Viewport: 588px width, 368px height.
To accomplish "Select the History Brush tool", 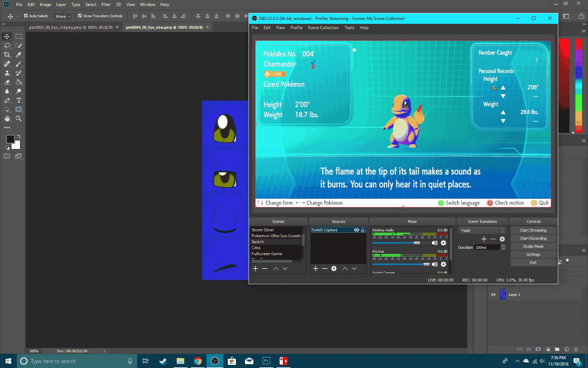I will coord(19,73).
